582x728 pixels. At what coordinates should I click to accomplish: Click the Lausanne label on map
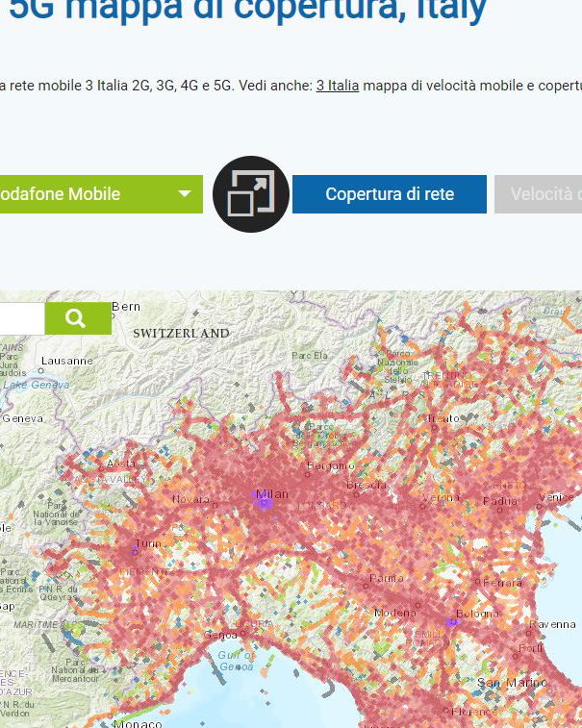(67, 361)
